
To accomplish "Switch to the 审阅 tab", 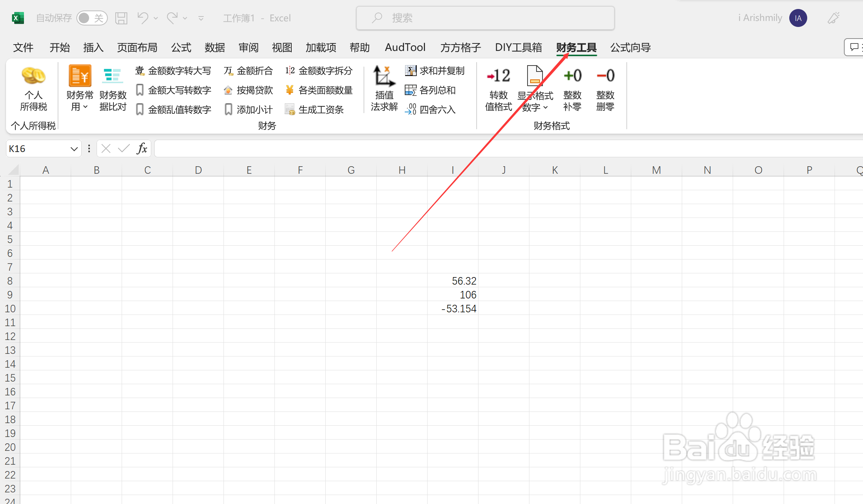I will (x=249, y=48).
